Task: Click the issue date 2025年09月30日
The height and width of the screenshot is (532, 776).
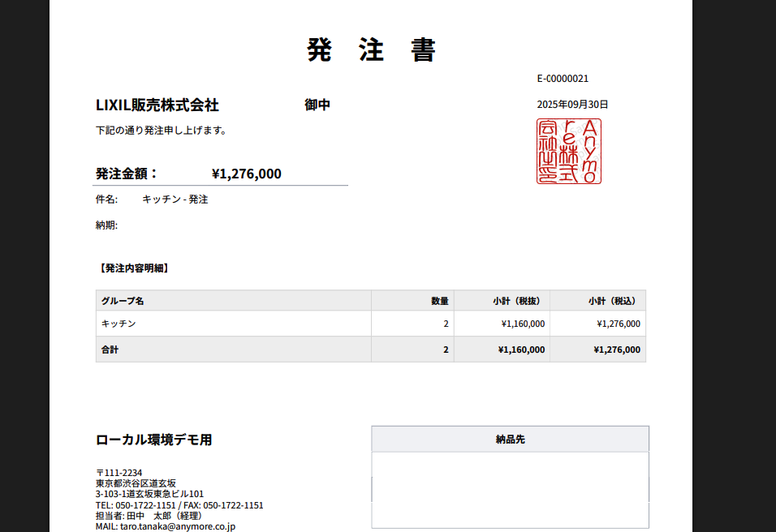Action: click(572, 105)
